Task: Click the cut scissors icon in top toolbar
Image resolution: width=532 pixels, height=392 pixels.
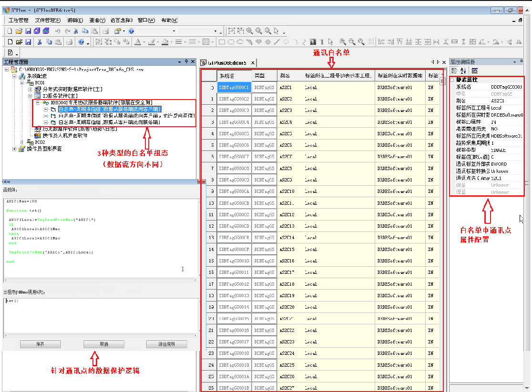Action: (x=75, y=31)
